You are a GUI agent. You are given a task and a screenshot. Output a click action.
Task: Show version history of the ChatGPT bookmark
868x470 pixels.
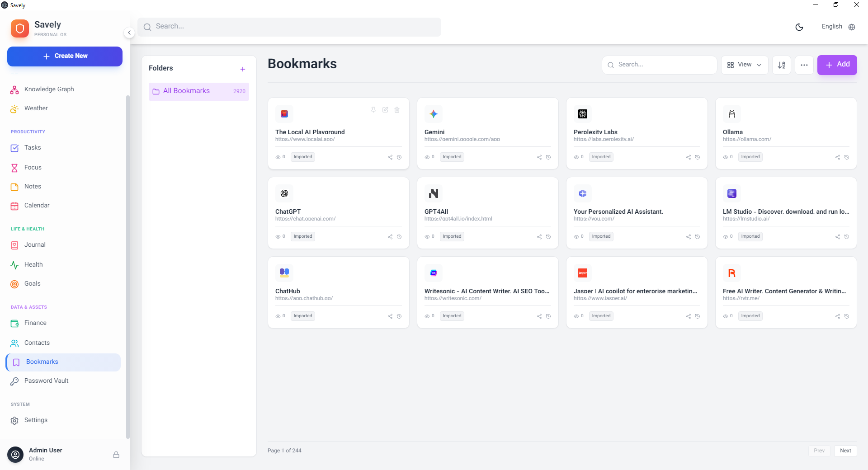(x=399, y=236)
